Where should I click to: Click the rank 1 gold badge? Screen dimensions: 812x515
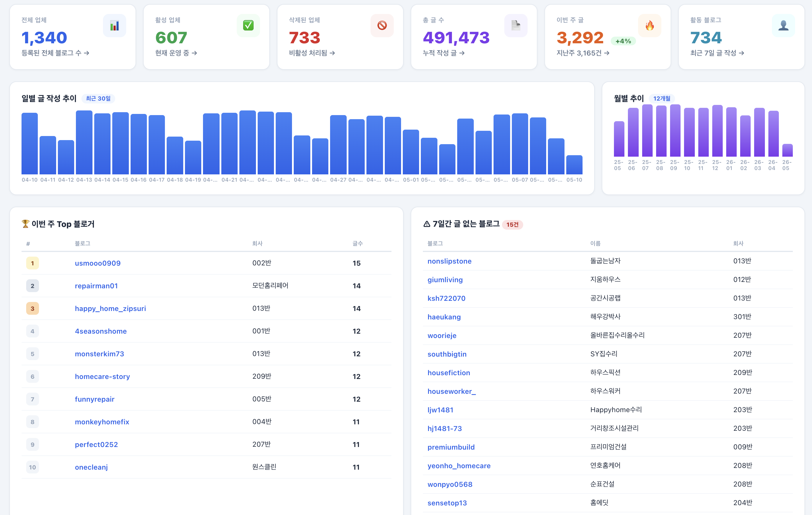tap(32, 263)
